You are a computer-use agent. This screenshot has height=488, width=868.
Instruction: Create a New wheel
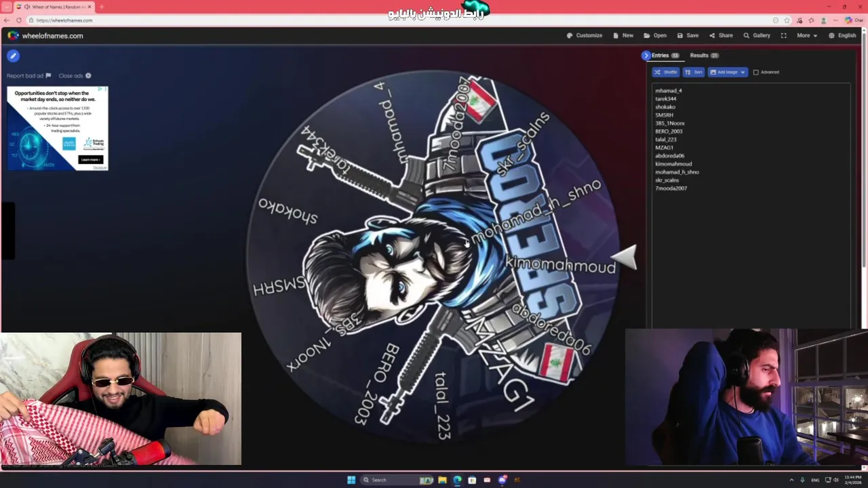click(623, 35)
